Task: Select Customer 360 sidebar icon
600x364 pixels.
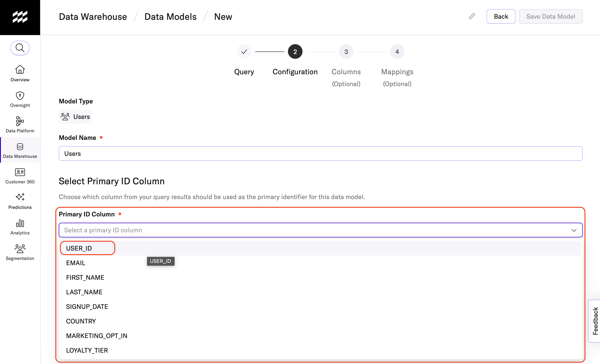Action: [20, 172]
